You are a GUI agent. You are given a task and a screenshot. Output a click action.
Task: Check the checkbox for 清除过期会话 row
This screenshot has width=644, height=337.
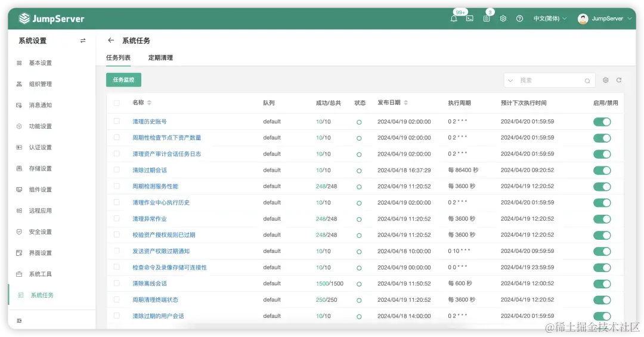[x=117, y=170]
